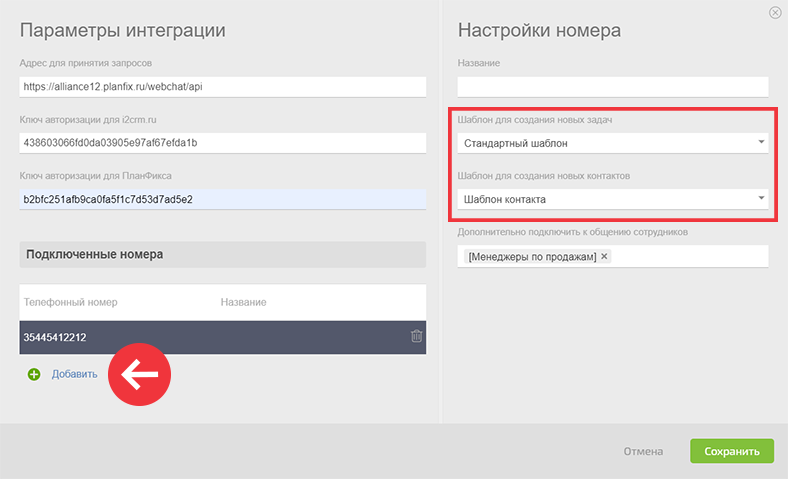Click the ПланФикс authorization key field
This screenshot has width=788, height=479.
click(223, 200)
